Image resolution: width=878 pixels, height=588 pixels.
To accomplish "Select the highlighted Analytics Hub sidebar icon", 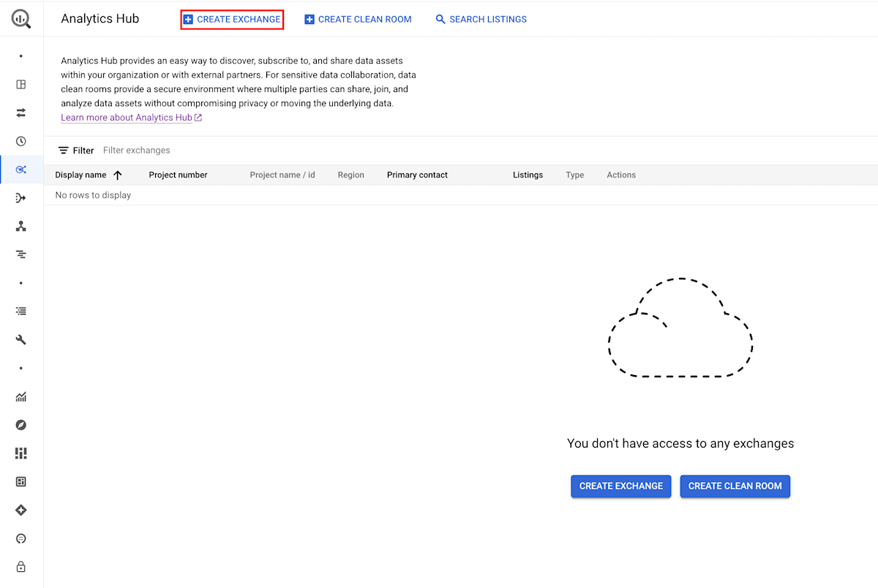I will point(21,170).
